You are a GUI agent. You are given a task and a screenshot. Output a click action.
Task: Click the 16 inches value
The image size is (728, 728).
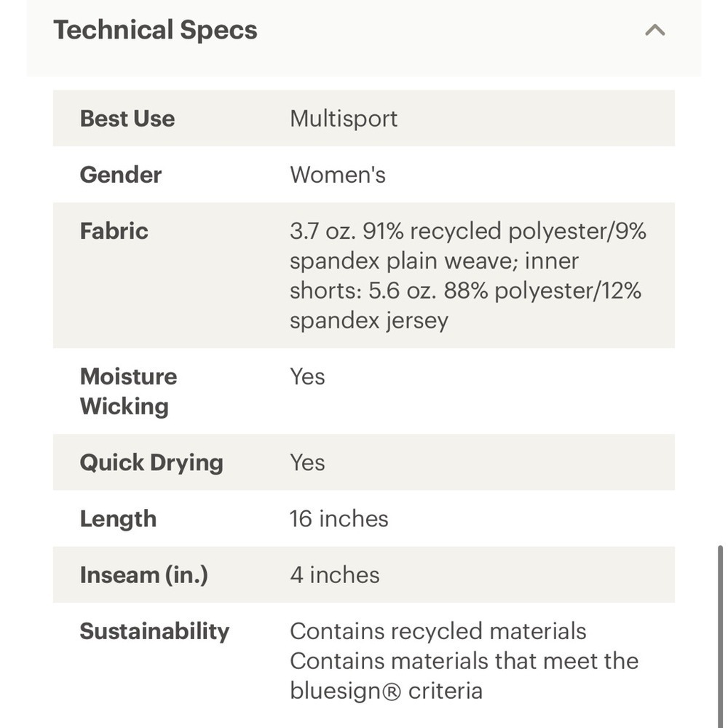pos(339,518)
